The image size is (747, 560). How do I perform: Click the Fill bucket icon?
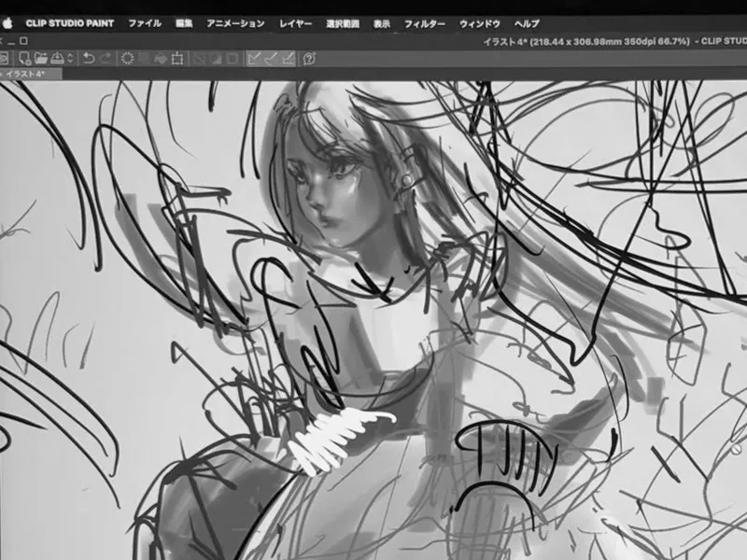click(x=161, y=59)
